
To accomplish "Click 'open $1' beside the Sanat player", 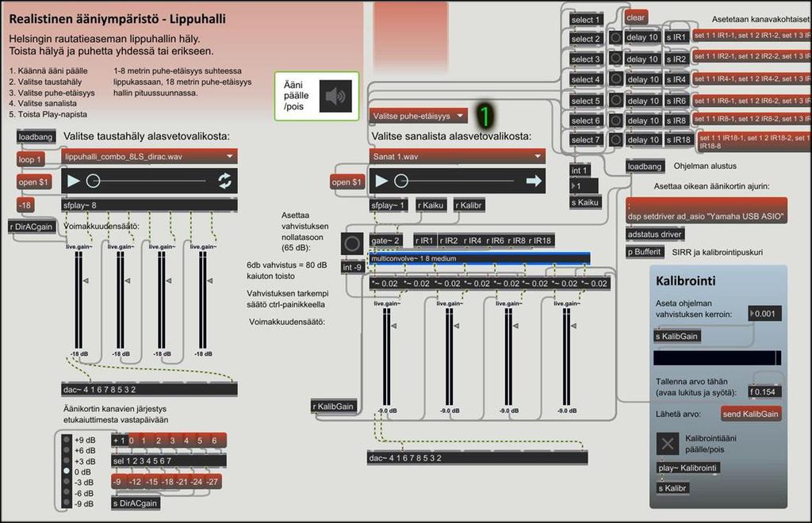I will point(347,182).
